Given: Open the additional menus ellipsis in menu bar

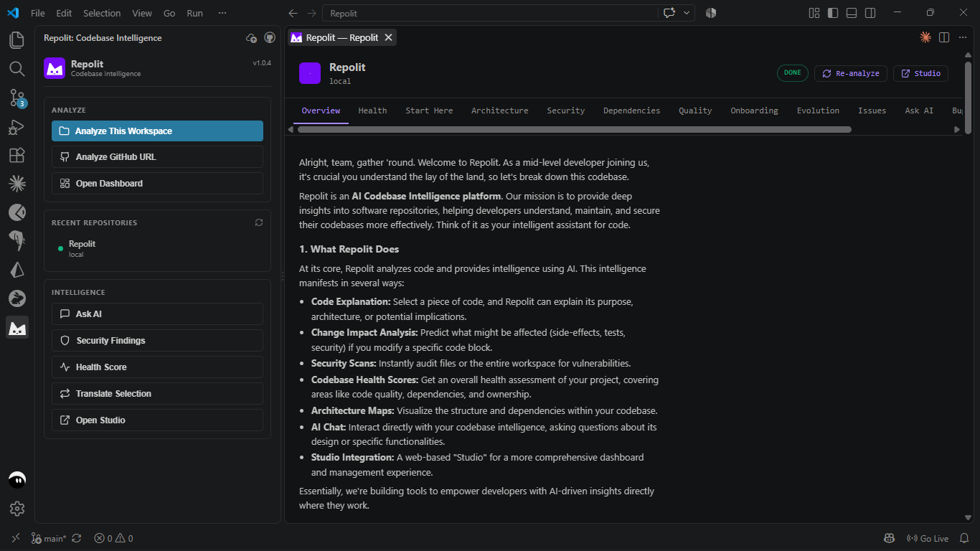Looking at the screenshot, I should click(222, 13).
